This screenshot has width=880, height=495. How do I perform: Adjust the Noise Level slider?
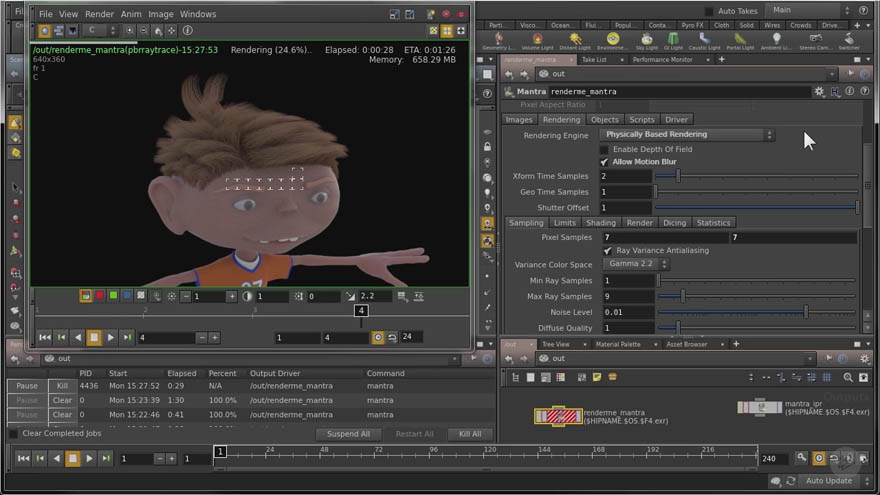pos(757,311)
